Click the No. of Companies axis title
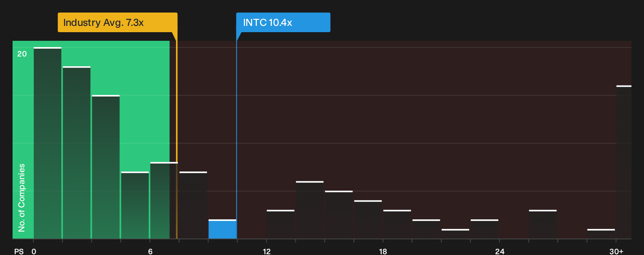This screenshot has width=644, height=255. [22, 197]
